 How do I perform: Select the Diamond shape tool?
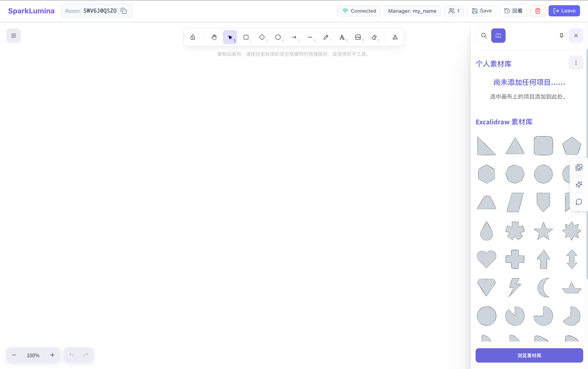tap(262, 37)
